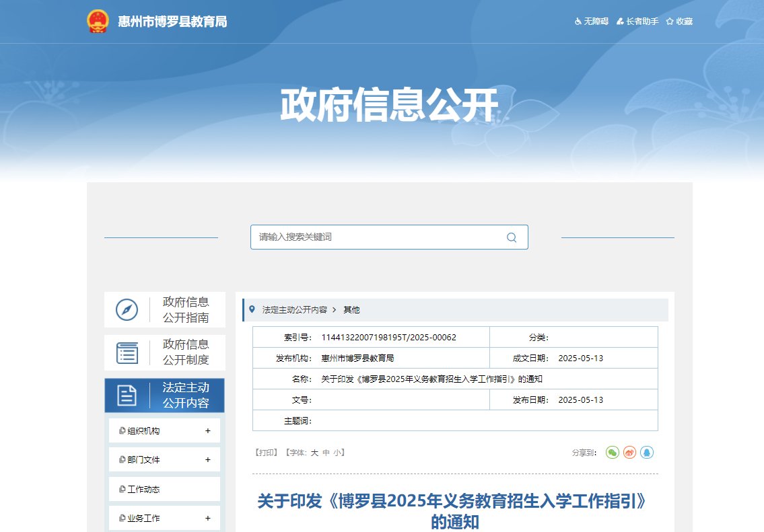Set font size to 大
This screenshot has width=764, height=532.
pos(314,453)
